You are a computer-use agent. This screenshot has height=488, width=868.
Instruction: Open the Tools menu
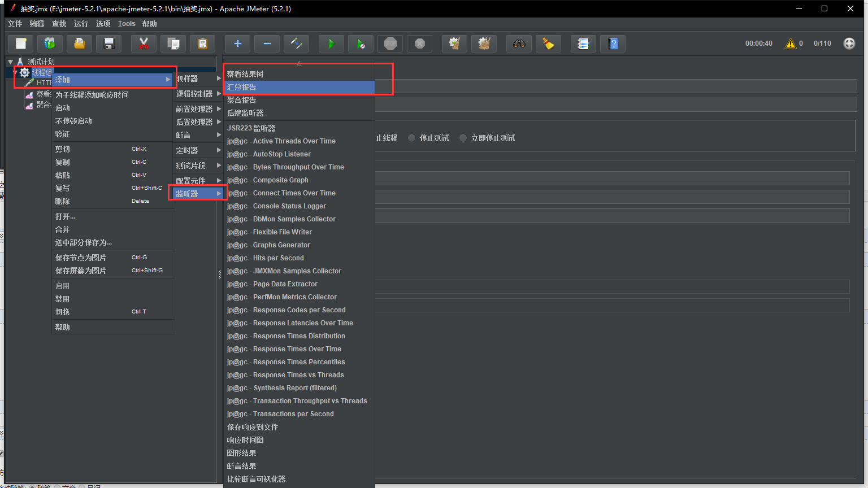coord(127,24)
